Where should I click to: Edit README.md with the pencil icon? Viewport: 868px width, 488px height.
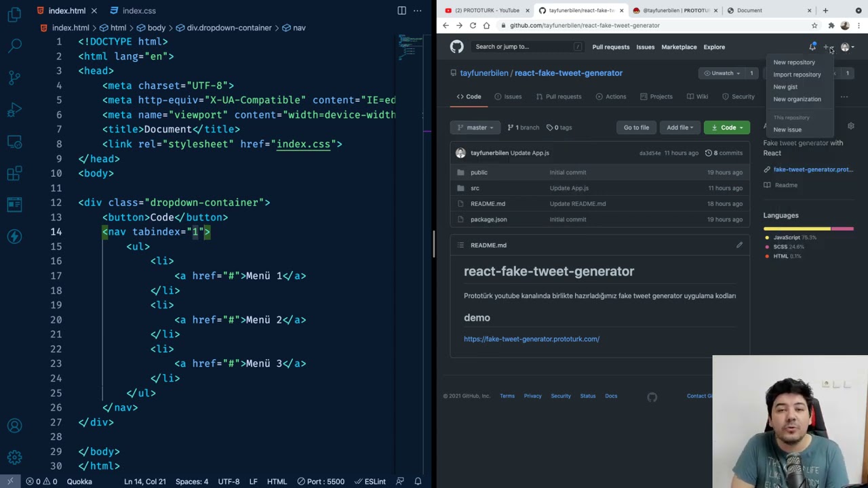(739, 245)
